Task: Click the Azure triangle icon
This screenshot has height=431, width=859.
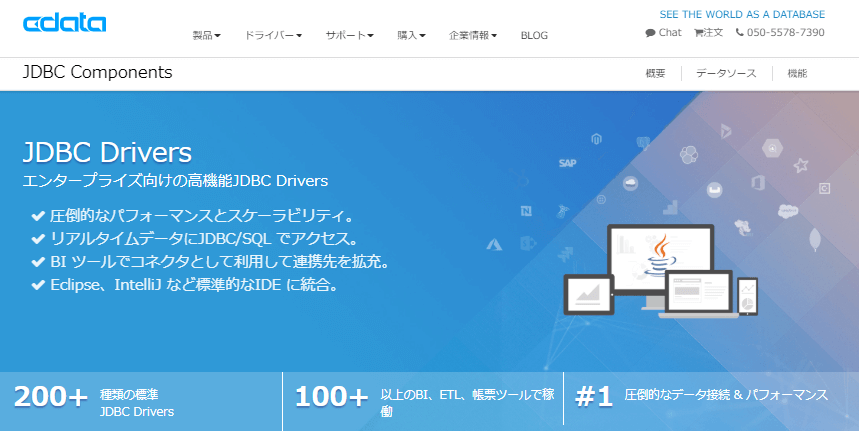Action: 495,244
